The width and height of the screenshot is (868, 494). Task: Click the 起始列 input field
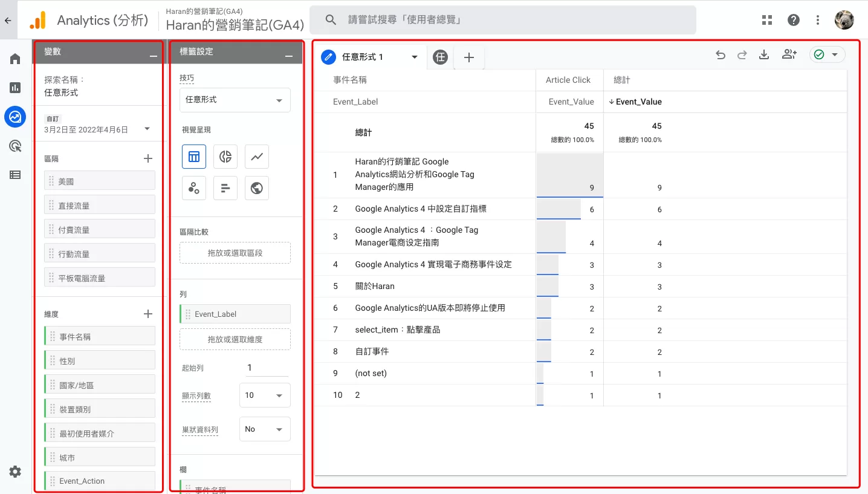(x=267, y=368)
